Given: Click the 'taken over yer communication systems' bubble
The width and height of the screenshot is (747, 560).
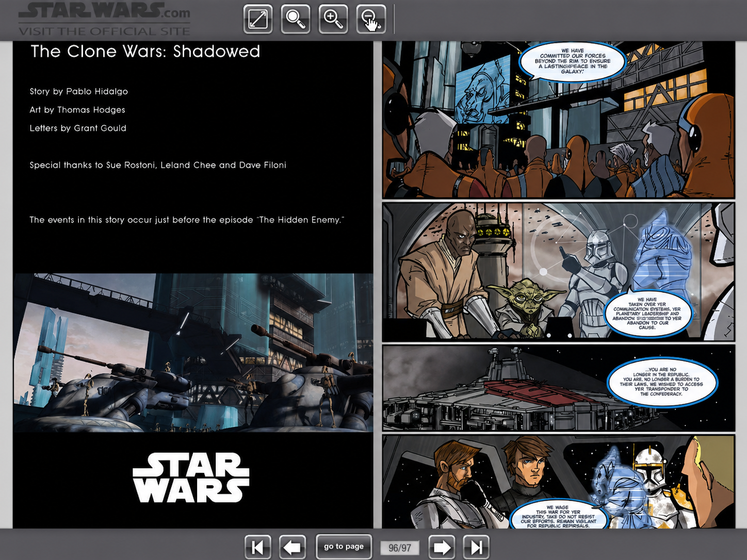Looking at the screenshot, I should 647,313.
